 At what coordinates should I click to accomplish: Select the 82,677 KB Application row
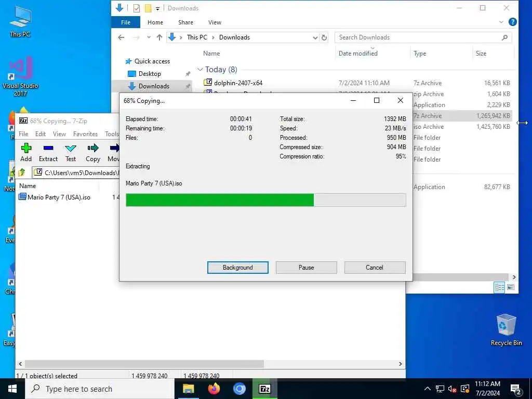pyautogui.click(x=462, y=187)
